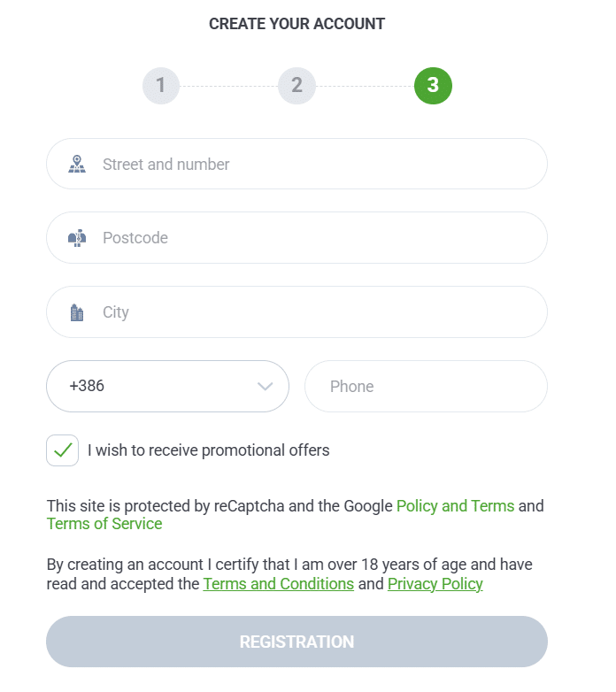The width and height of the screenshot is (616, 692).
Task: Expand the phone prefix chevron arrow
Action: tap(265, 387)
